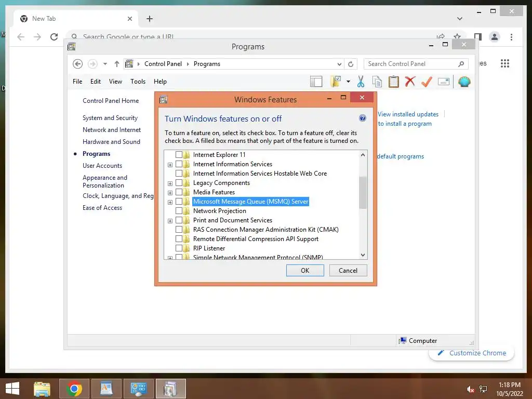This screenshot has width=532, height=399.
Task: Click the Copy toolbar icon
Action: [x=377, y=82]
